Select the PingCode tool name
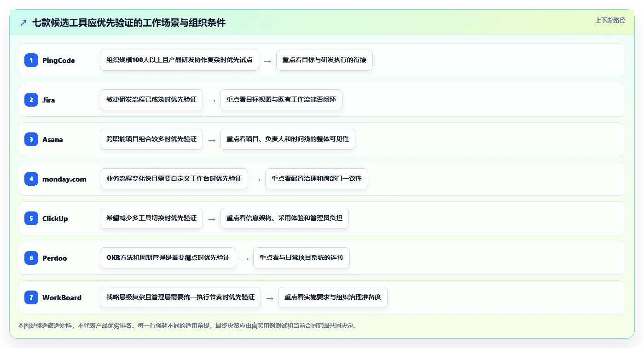This screenshot has width=644, height=348. 58,61
